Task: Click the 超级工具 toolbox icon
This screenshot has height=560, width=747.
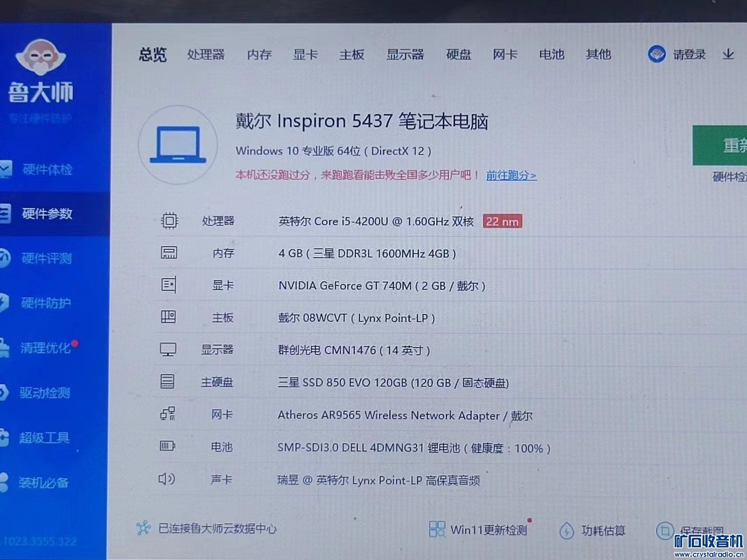Action: [x=4, y=437]
